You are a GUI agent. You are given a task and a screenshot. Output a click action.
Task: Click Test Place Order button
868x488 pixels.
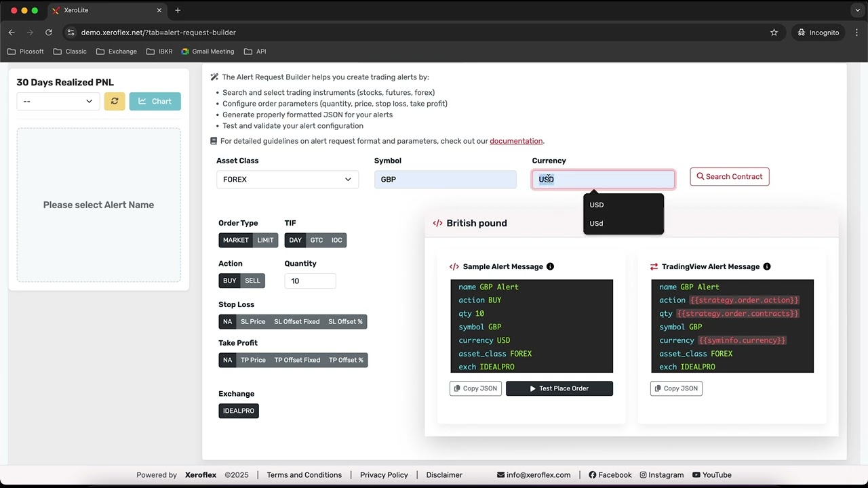coord(559,388)
